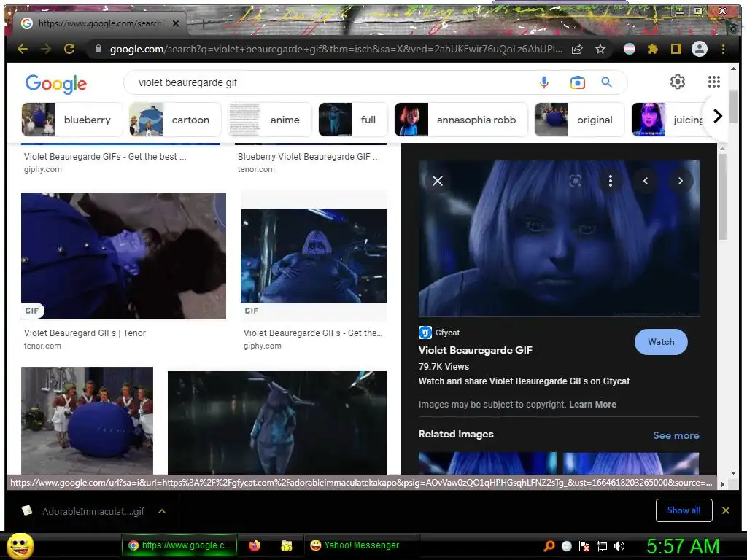Launch Firefox from the taskbar
747x560 pixels.
(x=255, y=545)
